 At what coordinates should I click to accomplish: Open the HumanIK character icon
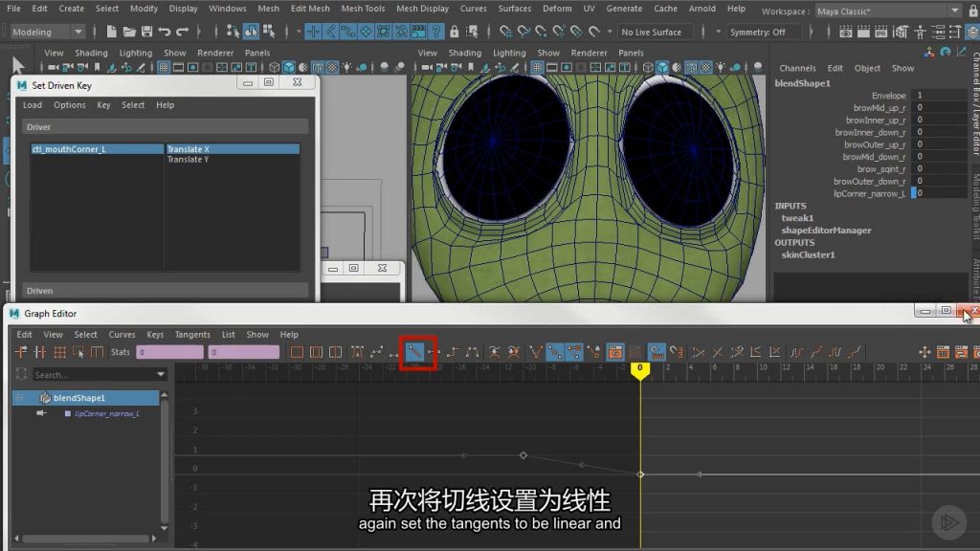click(x=920, y=32)
